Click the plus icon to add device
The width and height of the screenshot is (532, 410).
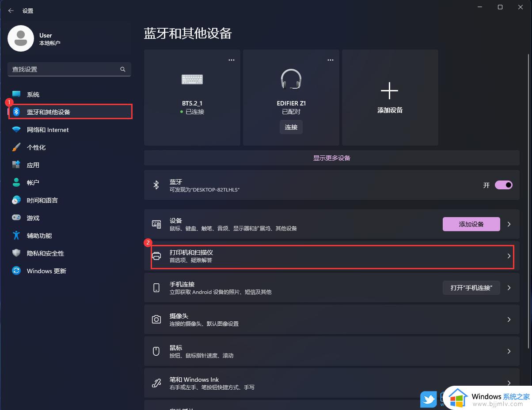pyautogui.click(x=389, y=91)
